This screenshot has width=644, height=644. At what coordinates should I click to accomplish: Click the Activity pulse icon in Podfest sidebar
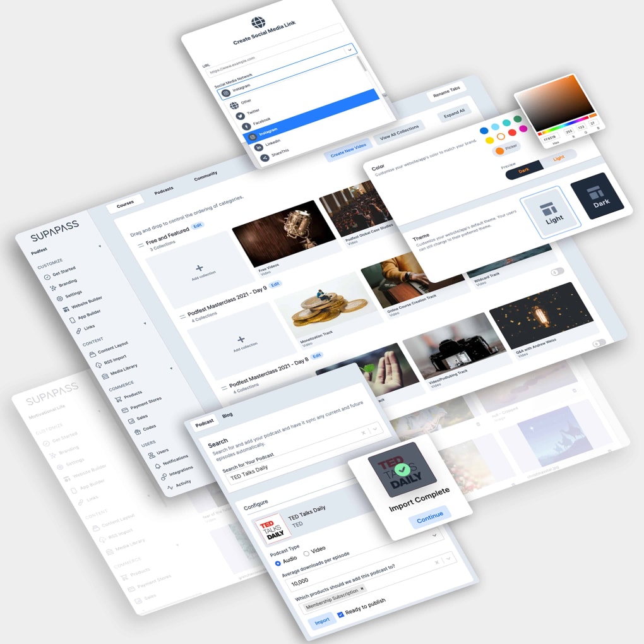pyautogui.click(x=170, y=487)
